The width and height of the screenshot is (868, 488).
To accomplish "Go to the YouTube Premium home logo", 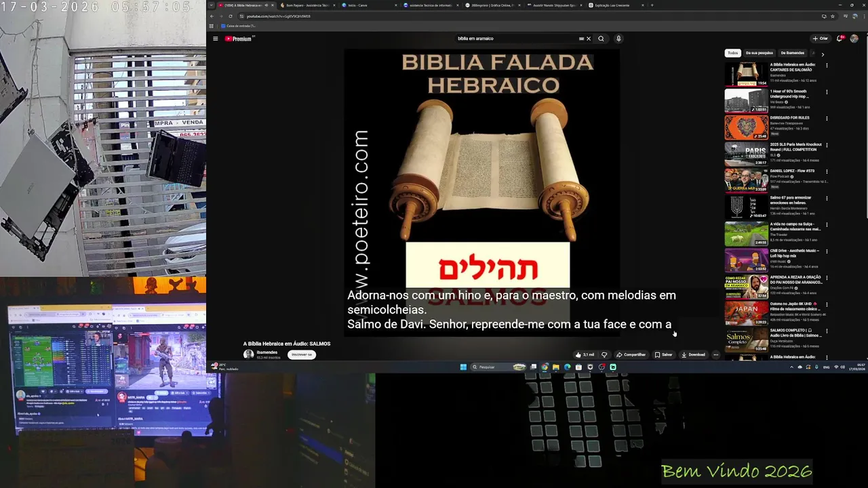I will 239,39.
